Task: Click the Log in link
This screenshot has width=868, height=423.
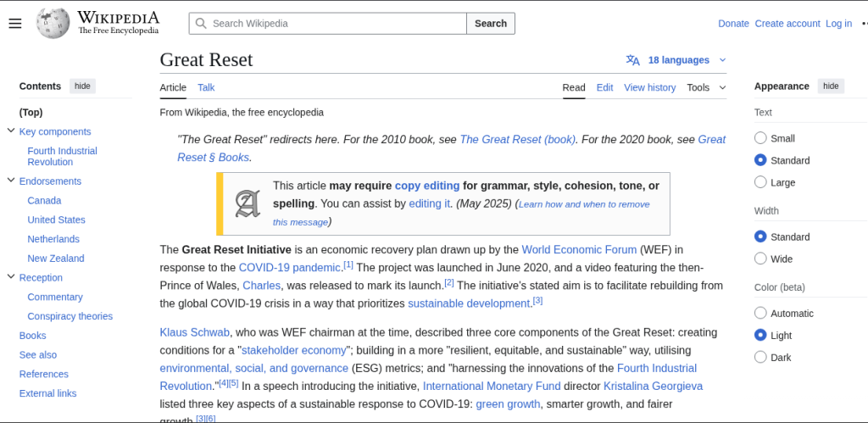Action: tap(838, 23)
